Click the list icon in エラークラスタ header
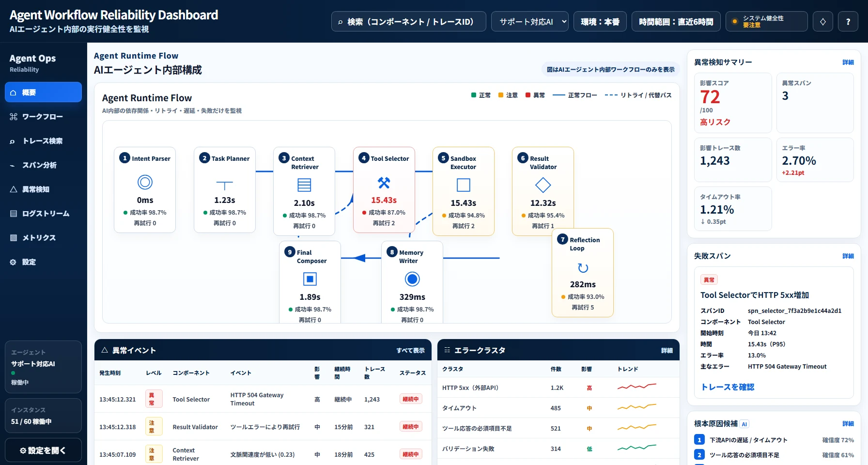 click(x=447, y=350)
